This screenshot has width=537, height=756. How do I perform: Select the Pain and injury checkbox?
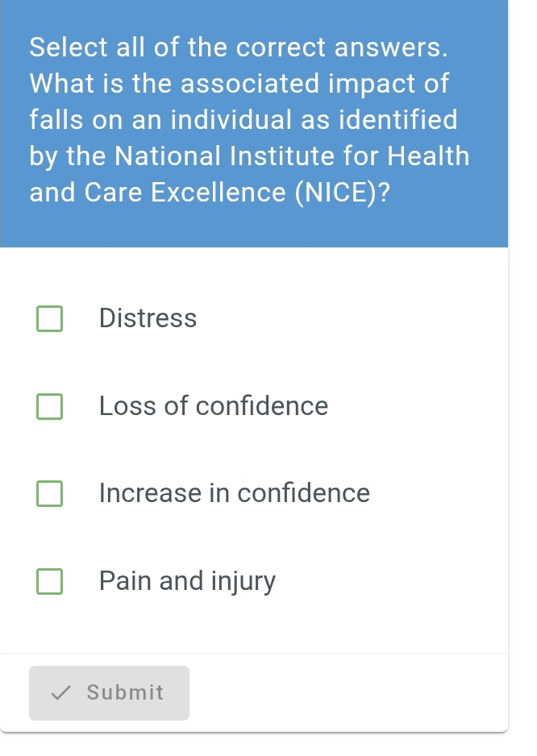[x=49, y=581]
